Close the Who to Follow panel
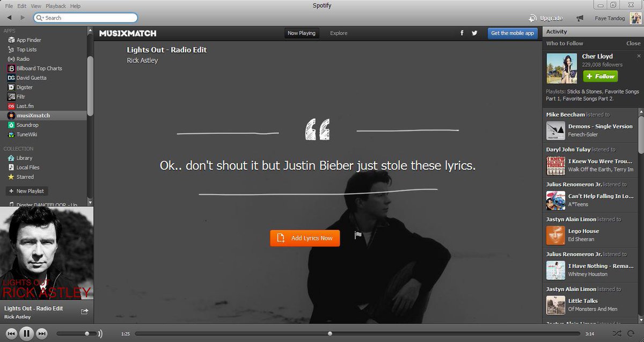 (633, 43)
